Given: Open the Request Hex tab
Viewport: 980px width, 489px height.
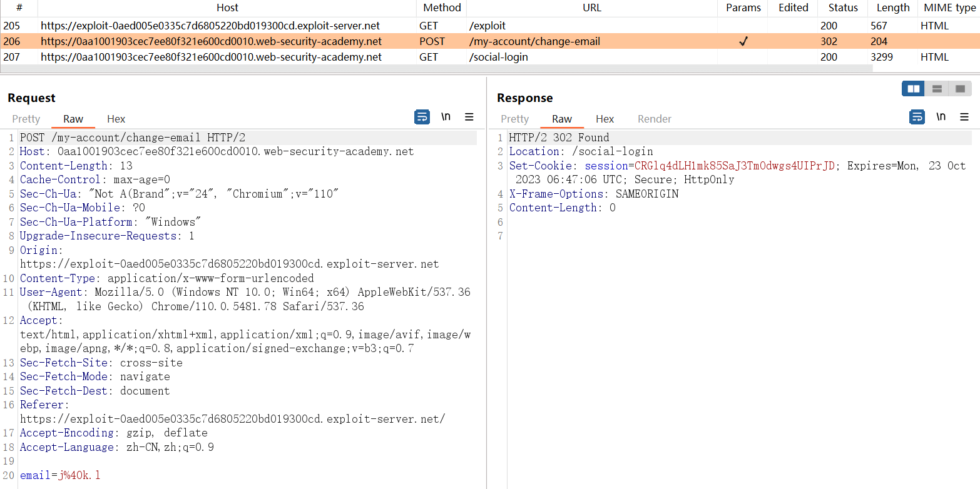Looking at the screenshot, I should [116, 119].
